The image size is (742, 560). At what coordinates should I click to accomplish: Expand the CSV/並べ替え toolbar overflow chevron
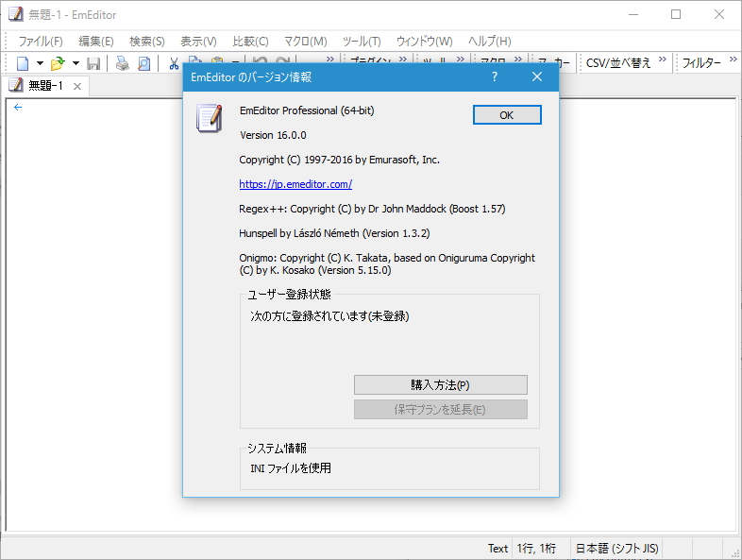[663, 59]
